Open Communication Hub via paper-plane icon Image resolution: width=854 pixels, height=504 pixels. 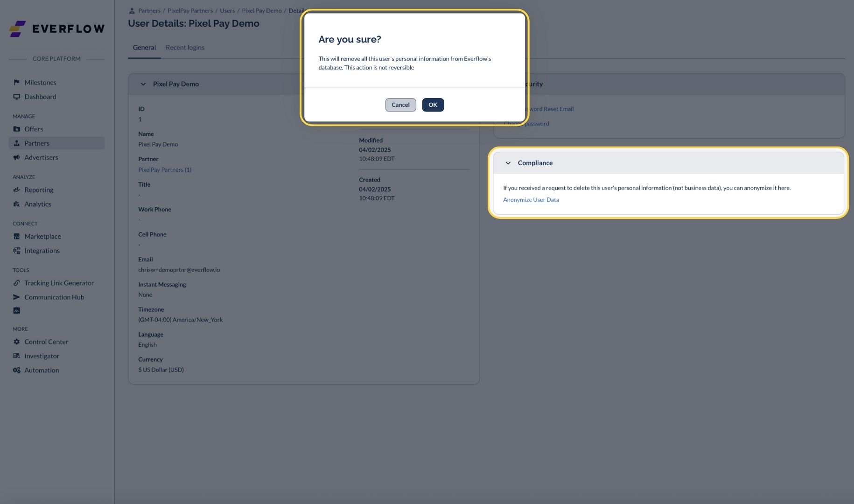16,297
